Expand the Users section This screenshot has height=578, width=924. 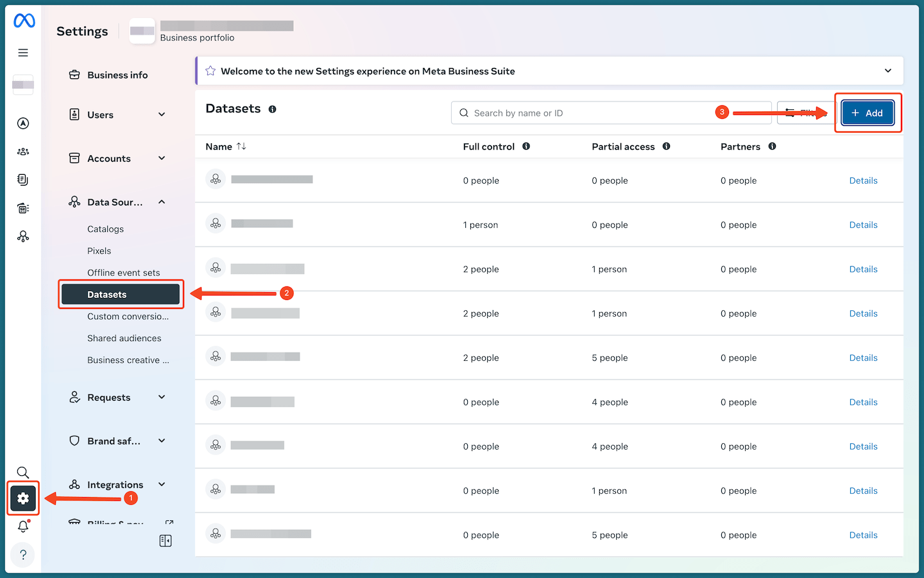click(x=161, y=114)
